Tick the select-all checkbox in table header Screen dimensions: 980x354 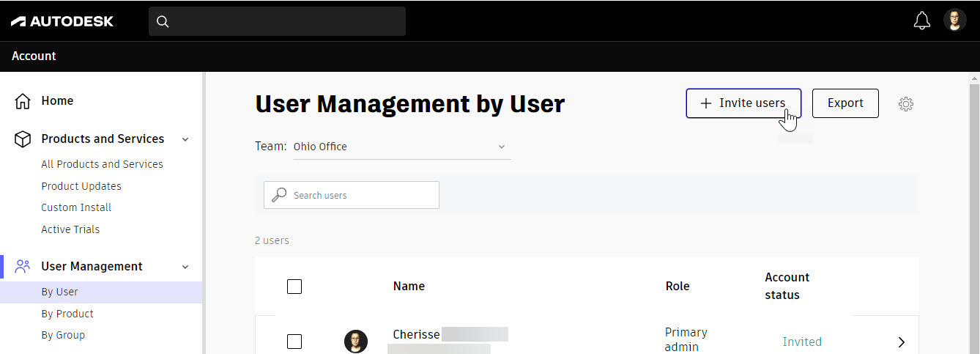[294, 287]
